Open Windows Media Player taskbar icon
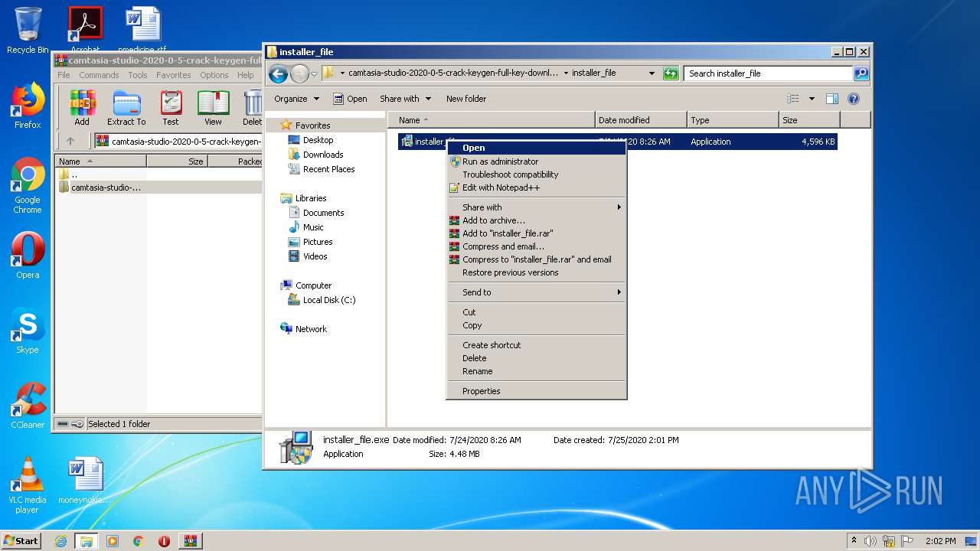Image resolution: width=980 pixels, height=551 pixels. click(113, 541)
